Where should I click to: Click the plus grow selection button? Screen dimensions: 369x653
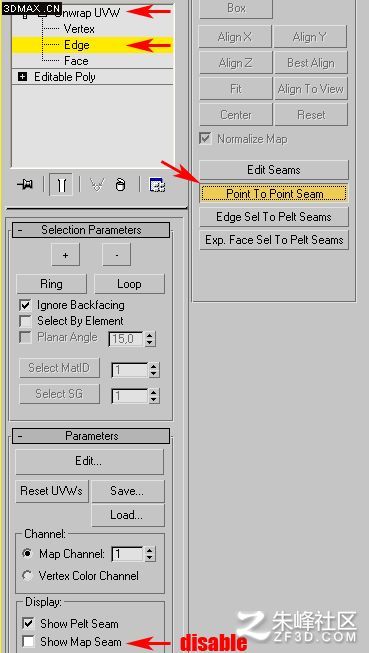click(x=65, y=255)
